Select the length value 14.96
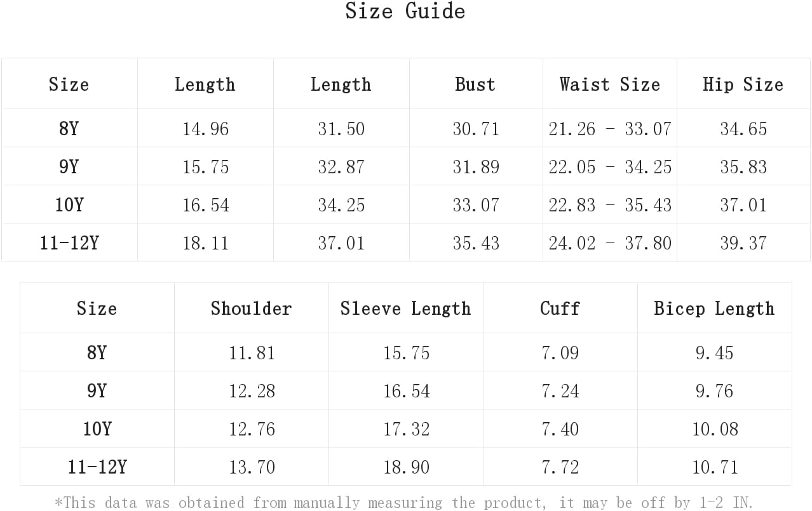Image resolution: width=812 pixels, height=511 pixels. tap(206, 129)
